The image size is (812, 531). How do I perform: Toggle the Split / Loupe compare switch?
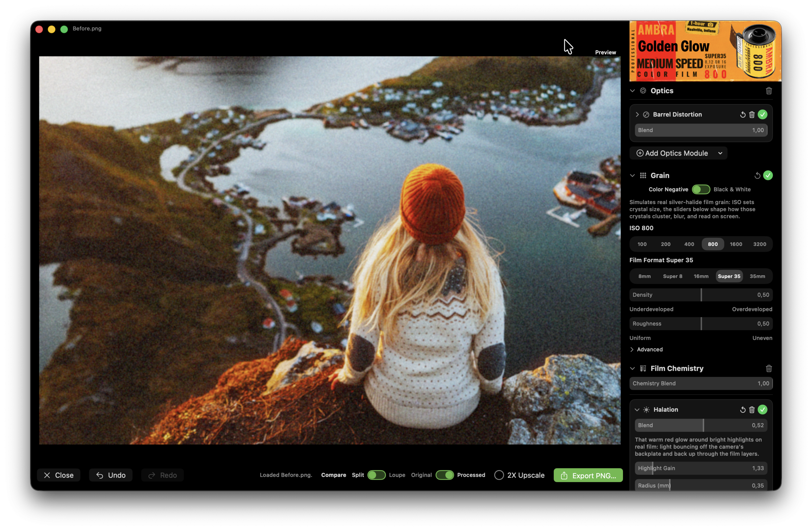(x=376, y=475)
